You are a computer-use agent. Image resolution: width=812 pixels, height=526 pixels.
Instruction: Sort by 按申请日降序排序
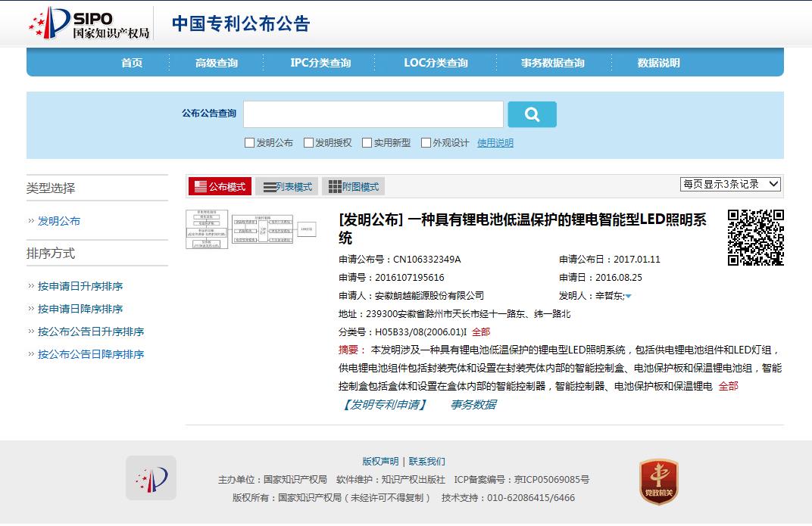point(80,309)
